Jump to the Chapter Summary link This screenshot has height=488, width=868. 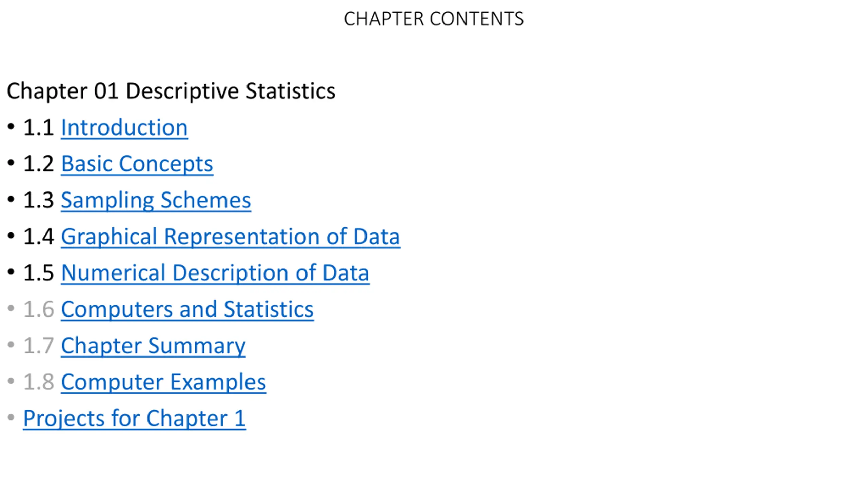[153, 346]
